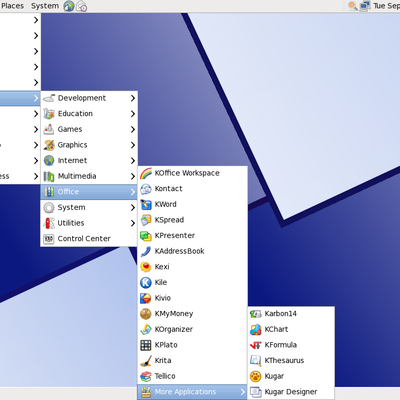The width and height of the screenshot is (400, 400).
Task: Launch KSpread by its label
Action: click(x=169, y=220)
